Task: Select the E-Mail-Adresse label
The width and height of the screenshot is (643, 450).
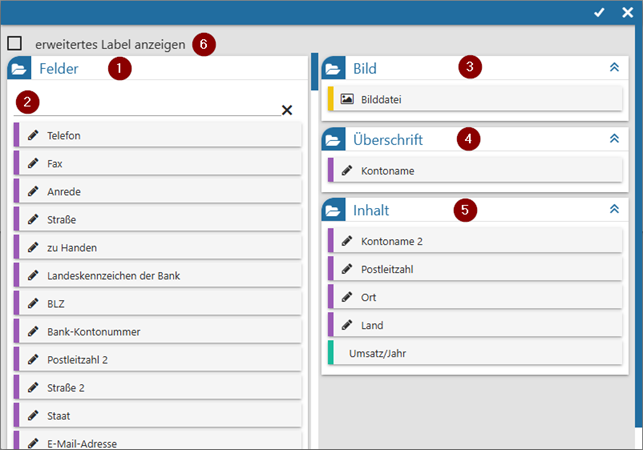Action: click(82, 443)
